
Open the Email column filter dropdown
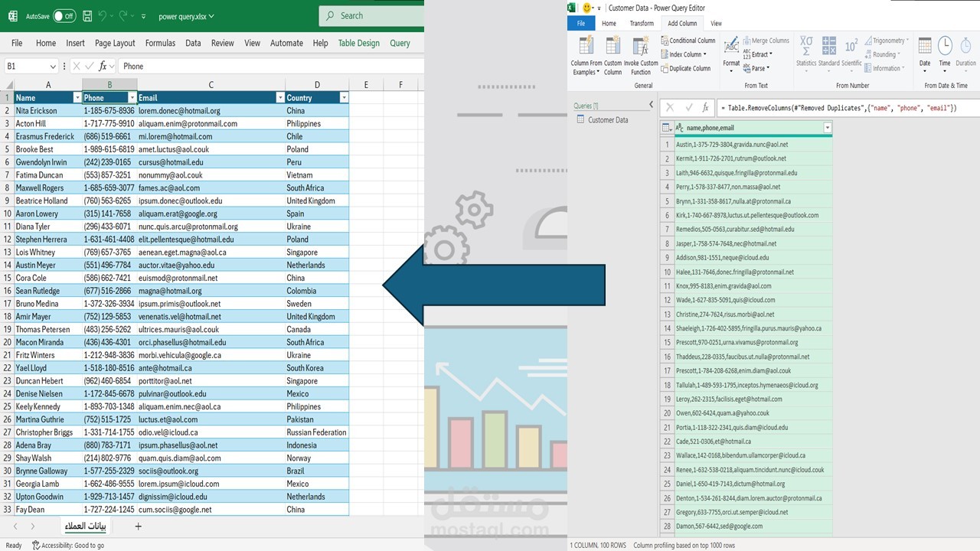280,98
